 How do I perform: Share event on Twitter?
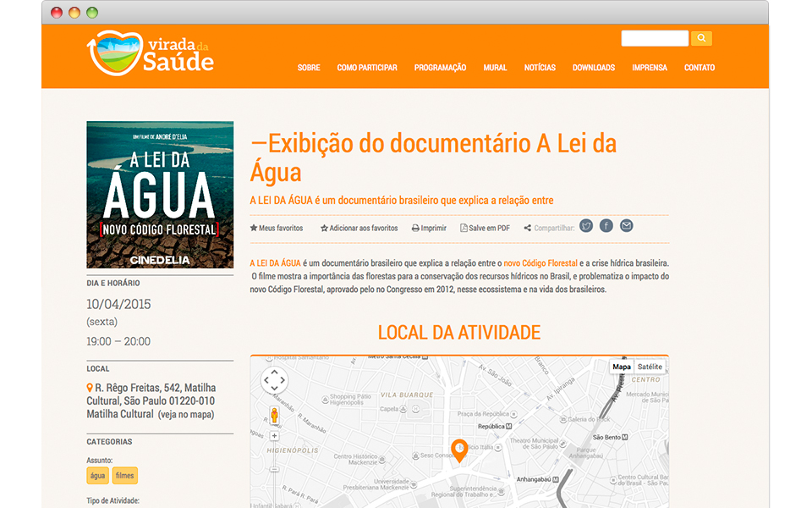coord(585,226)
